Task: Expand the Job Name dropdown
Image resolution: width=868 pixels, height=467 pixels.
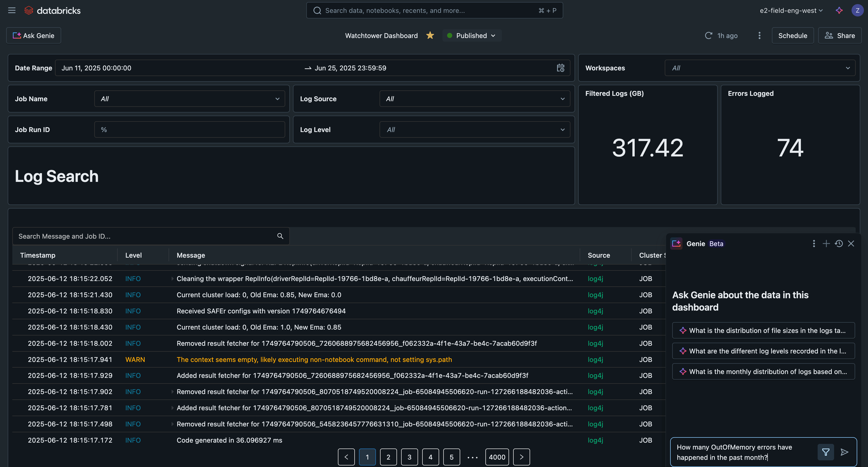Action: pyautogui.click(x=189, y=99)
